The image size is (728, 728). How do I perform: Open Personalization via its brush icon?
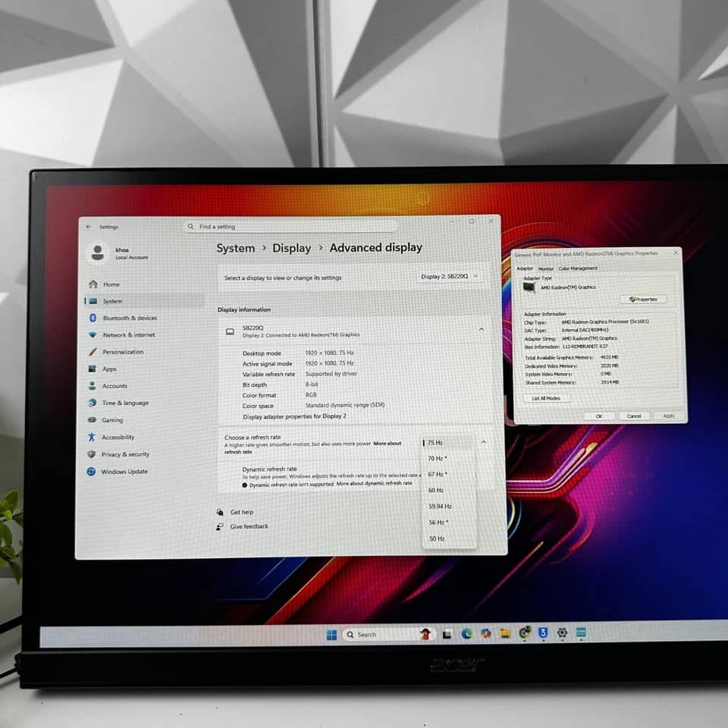(93, 351)
